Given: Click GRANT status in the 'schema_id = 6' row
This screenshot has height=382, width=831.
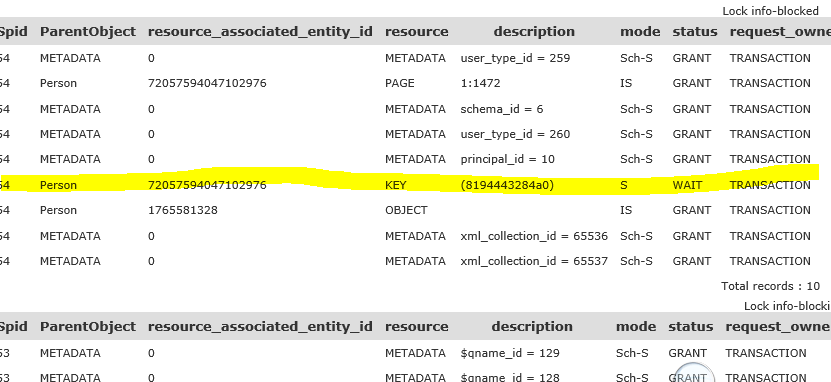Looking at the screenshot, I should click(x=692, y=109).
